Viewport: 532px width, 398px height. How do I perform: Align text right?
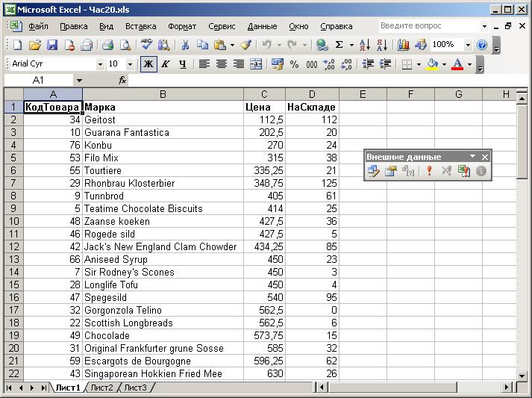[239, 64]
